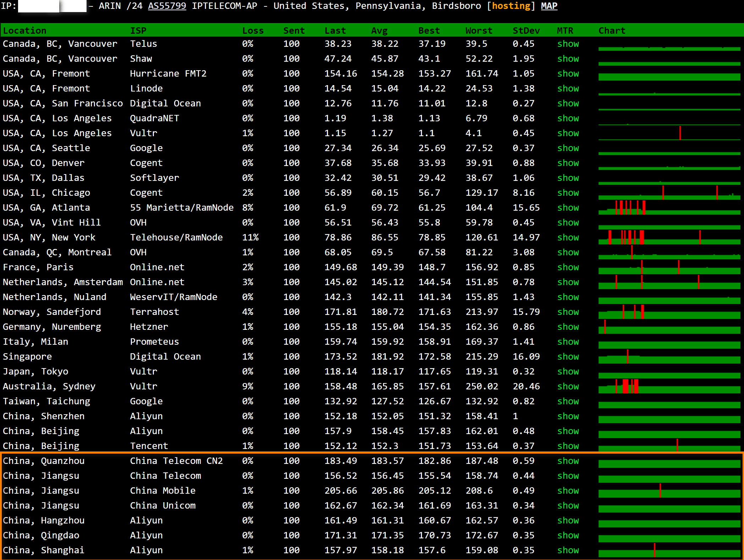This screenshot has width=744, height=560.
Task: Show MTR for Los Angeles Vultr
Action: [568, 133]
